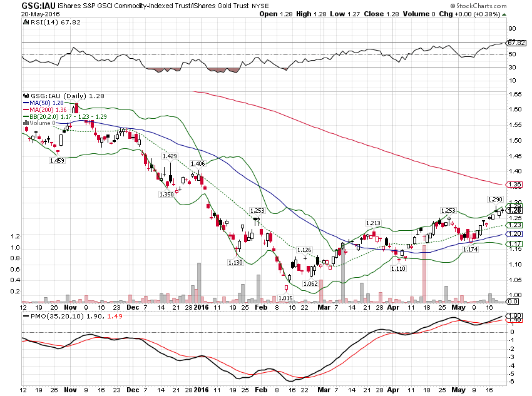Click the 1.429 high price label
Screen dimensions: 532x396
(x=170, y=156)
